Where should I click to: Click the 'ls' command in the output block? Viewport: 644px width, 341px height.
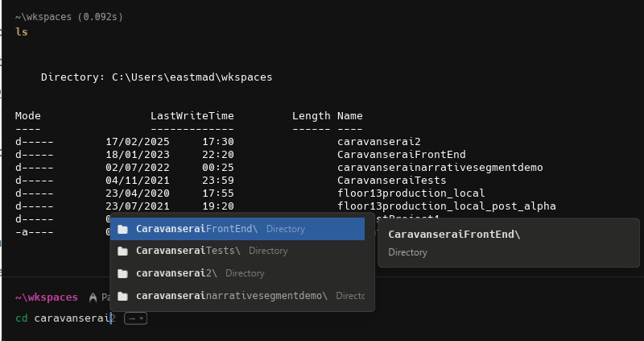(x=21, y=31)
